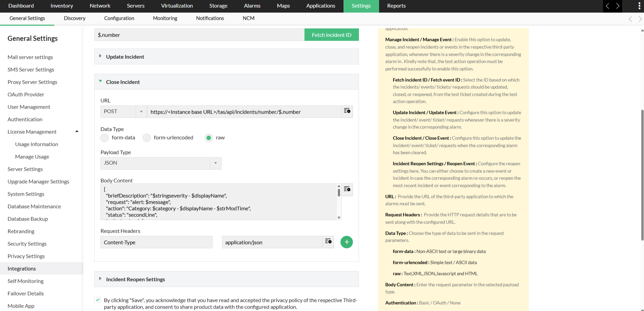Open the three-dot menu in the top-right corner
The width and height of the screenshot is (644, 311).
coord(639,6)
